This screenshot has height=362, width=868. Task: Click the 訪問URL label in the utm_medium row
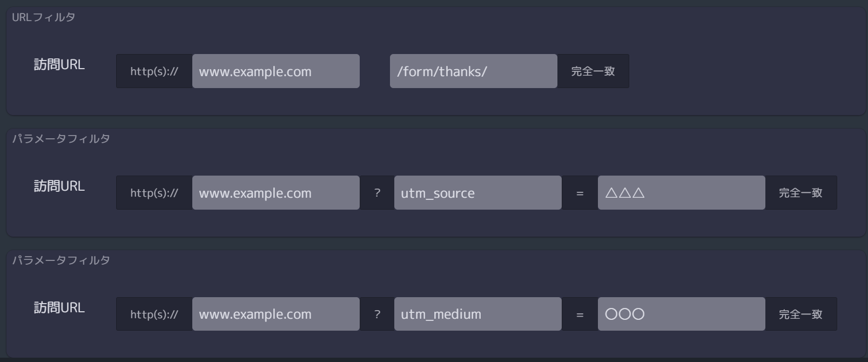coord(59,307)
